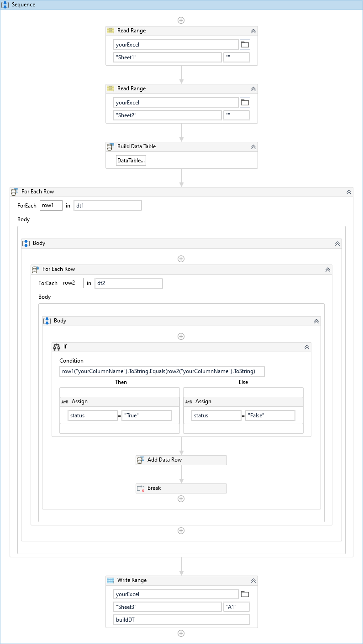Viewport: 363px width, 644px height.
Task: Edit the "A1" starting cell field
Action: [x=237, y=607]
